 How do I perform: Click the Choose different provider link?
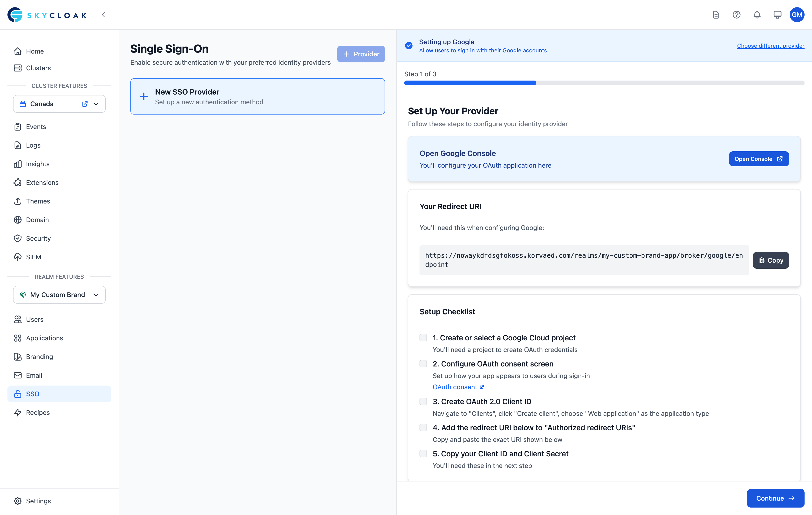tap(771, 46)
